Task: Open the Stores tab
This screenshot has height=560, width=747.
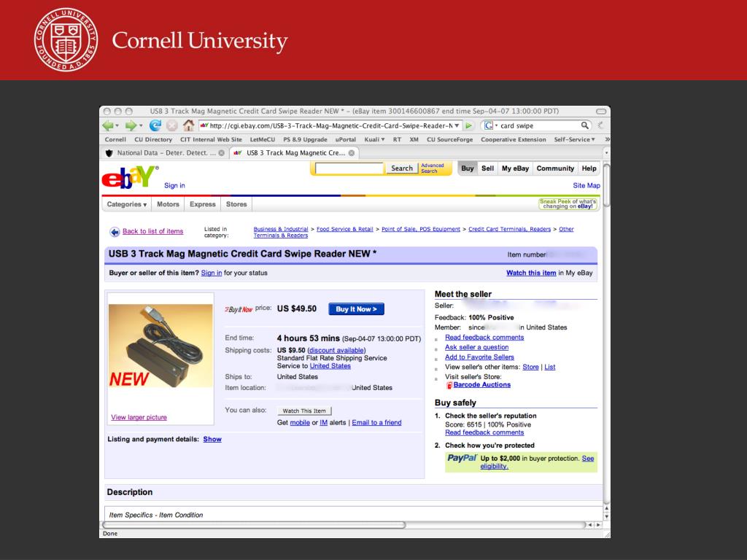Action: pyautogui.click(x=236, y=204)
